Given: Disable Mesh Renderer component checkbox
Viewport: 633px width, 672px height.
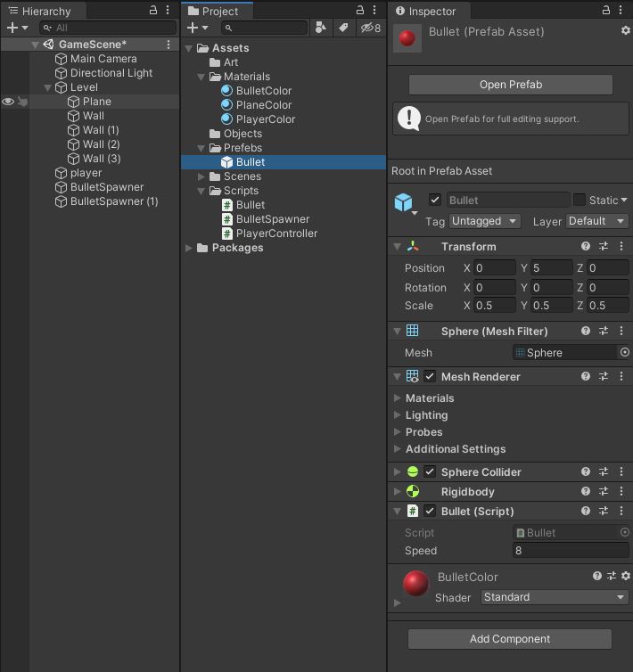Looking at the screenshot, I should tap(430, 376).
